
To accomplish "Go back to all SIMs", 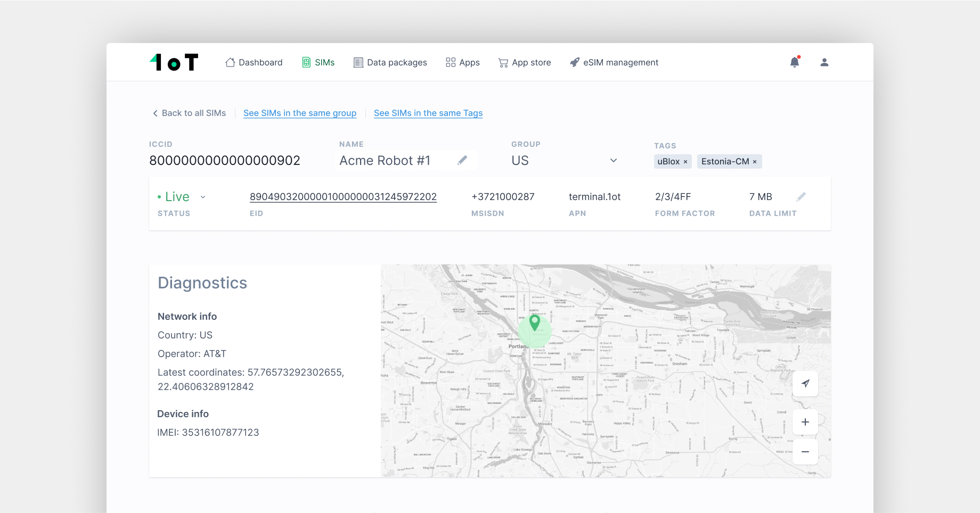I will 189,113.
